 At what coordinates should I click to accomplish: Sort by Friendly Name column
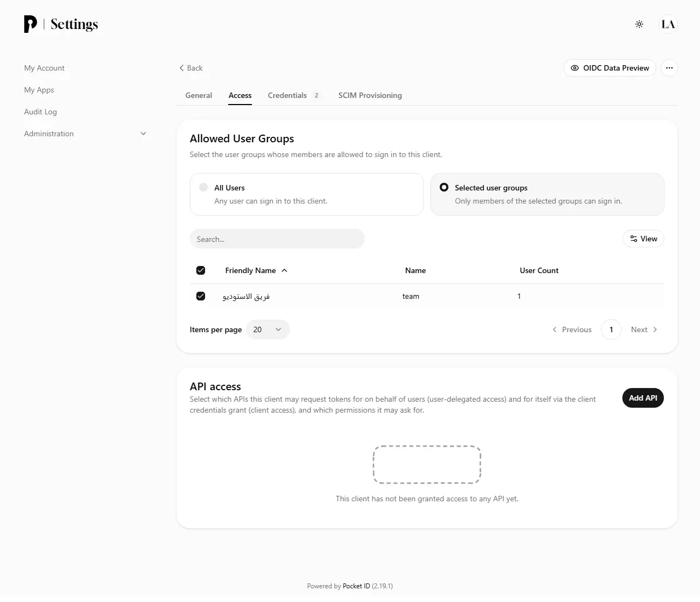click(256, 270)
